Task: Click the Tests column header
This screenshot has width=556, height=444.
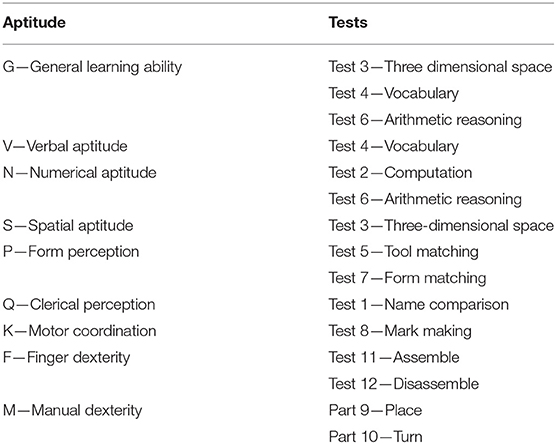Action: pos(348,22)
